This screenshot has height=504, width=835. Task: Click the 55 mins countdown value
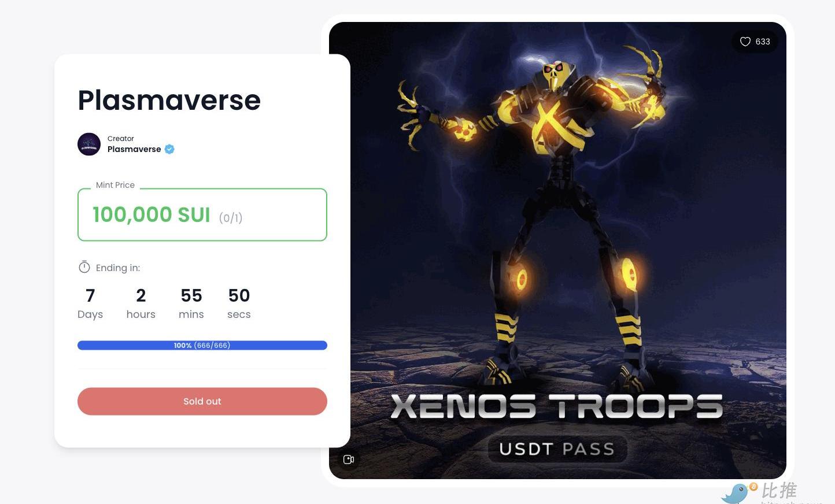coord(191,303)
